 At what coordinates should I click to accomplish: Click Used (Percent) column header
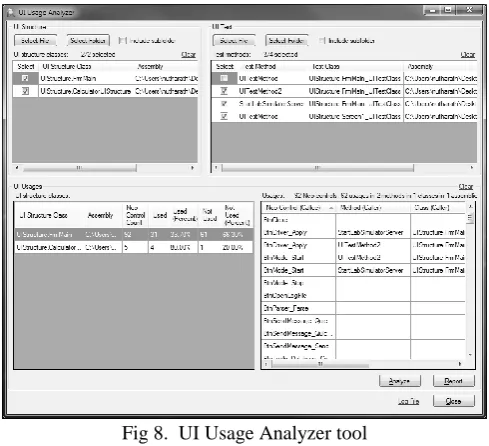click(184, 215)
